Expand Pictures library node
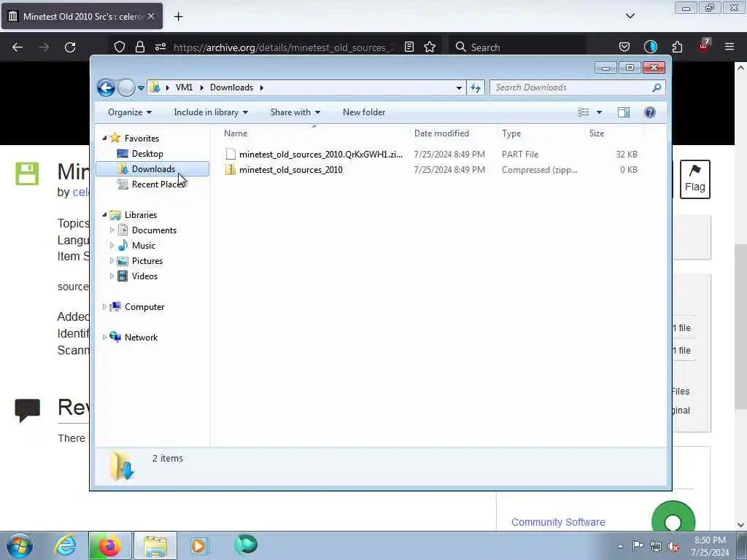 tap(112, 261)
